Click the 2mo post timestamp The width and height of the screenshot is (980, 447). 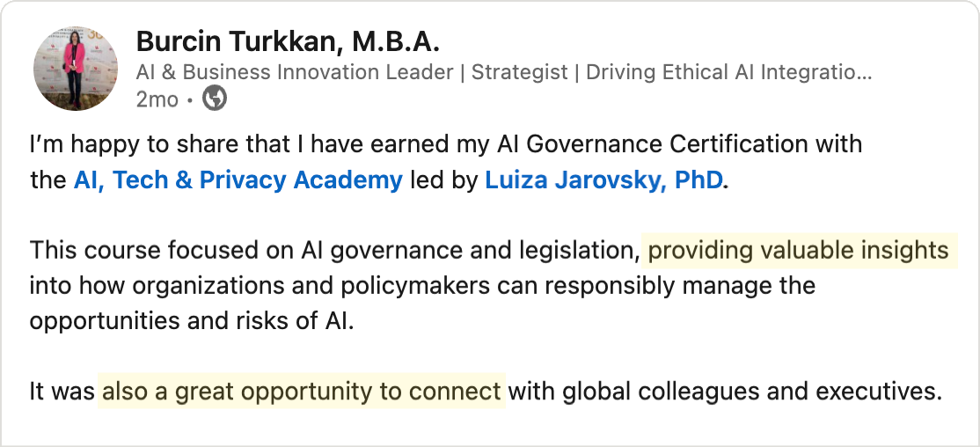coord(157,99)
